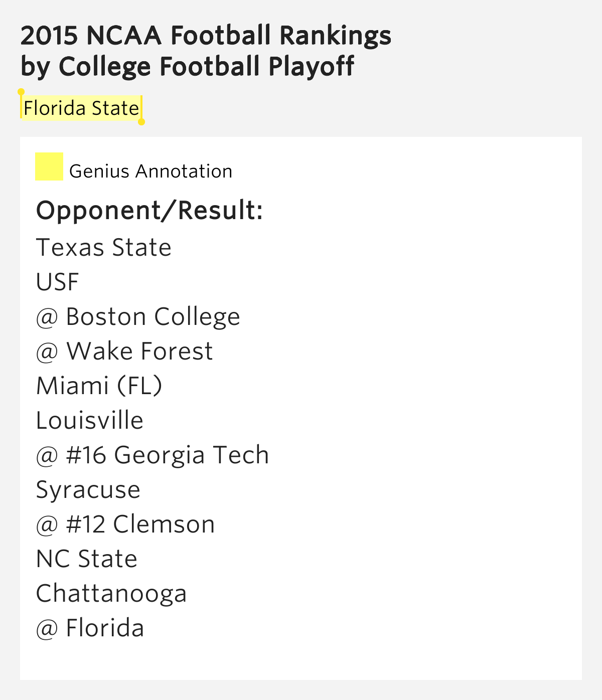Click the @ #16 Georgia Tech entry
The width and height of the screenshot is (602, 700).
coord(153,455)
